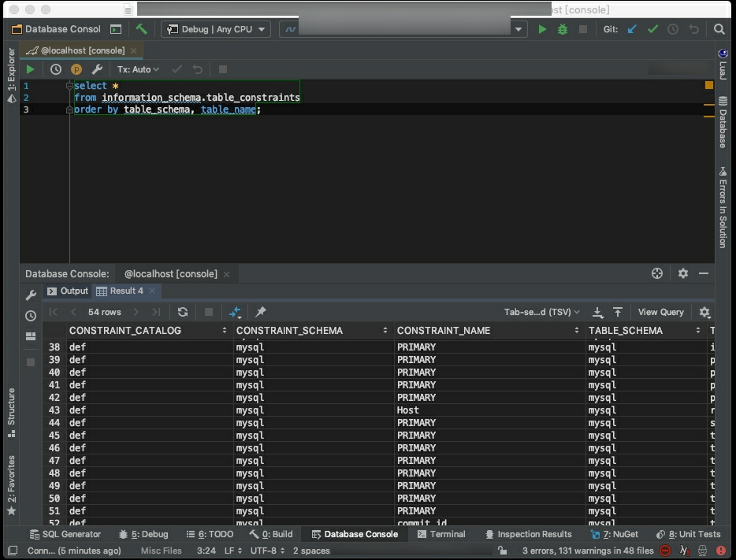Image resolution: width=736 pixels, height=560 pixels.
Task: Switch to the Output tab
Action: pos(68,291)
